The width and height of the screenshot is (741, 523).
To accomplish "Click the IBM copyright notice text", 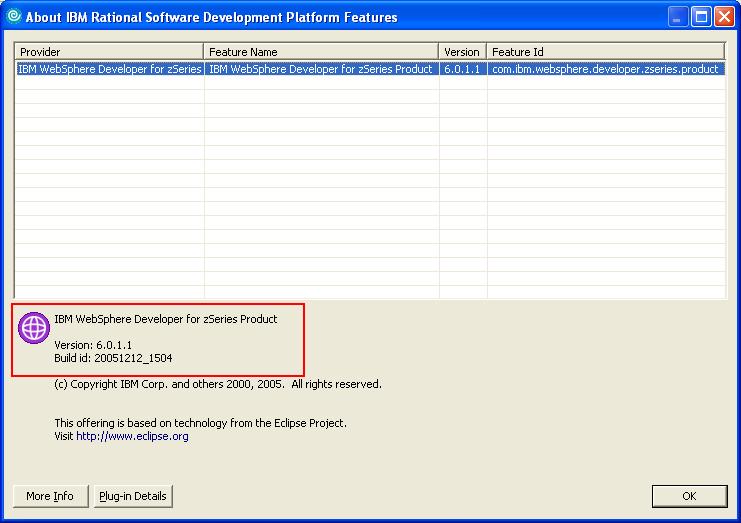I will coord(217,384).
